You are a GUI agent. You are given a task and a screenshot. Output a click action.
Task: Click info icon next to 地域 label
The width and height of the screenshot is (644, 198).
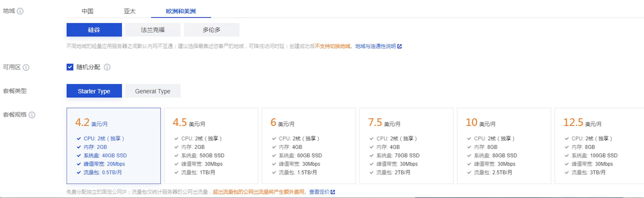pyautogui.click(x=20, y=11)
